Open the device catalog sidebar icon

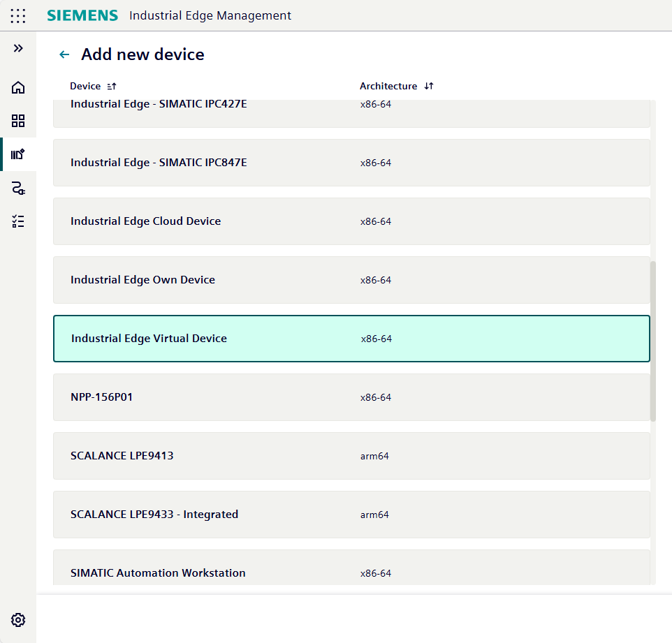click(18, 154)
